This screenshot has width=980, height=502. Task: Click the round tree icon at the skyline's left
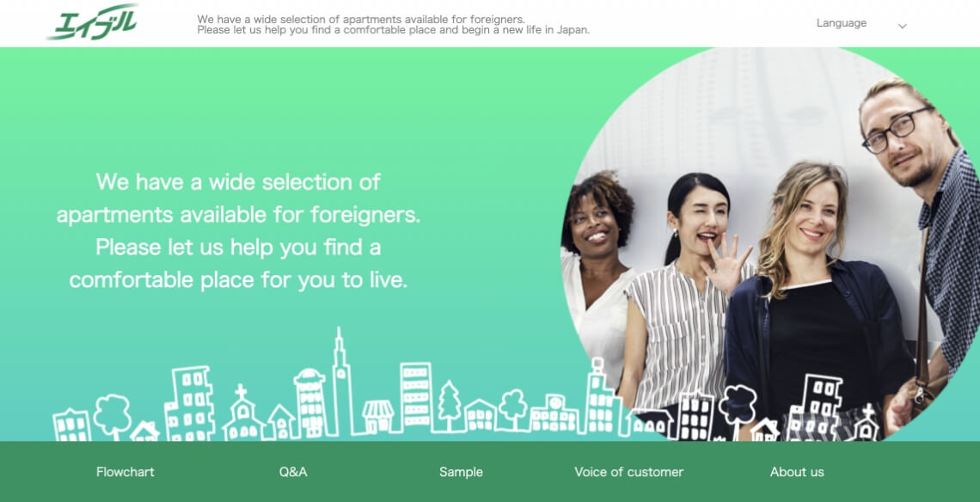(x=113, y=416)
